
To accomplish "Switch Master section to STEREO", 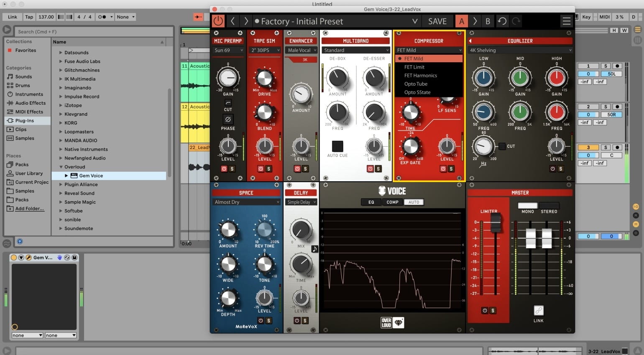I will pyautogui.click(x=549, y=206).
